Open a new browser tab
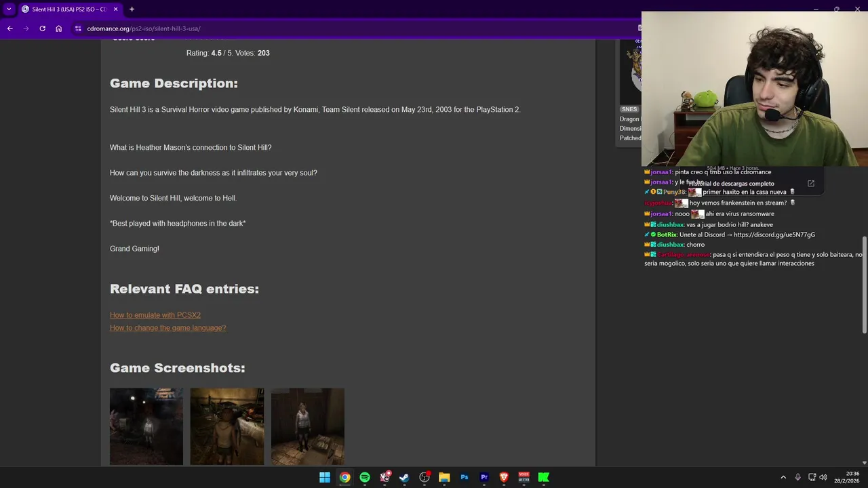This screenshot has width=868, height=488. [x=132, y=9]
